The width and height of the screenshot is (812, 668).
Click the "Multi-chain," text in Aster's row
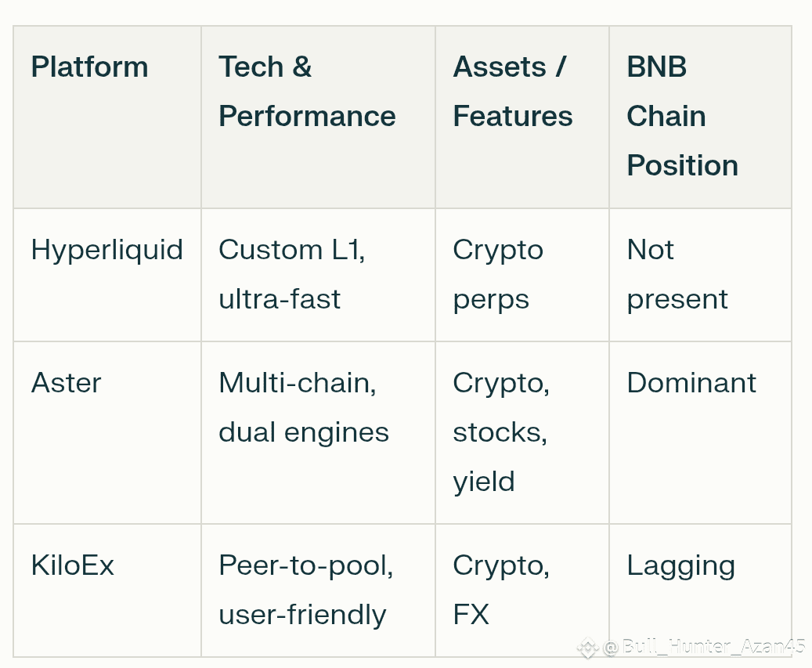tap(298, 383)
